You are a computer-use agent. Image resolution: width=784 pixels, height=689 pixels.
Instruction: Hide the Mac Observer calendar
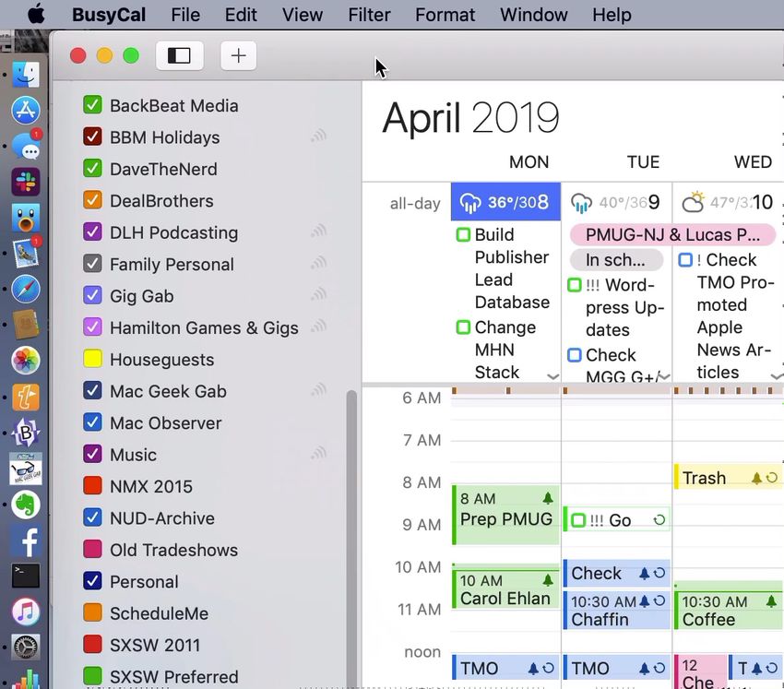[x=92, y=422]
